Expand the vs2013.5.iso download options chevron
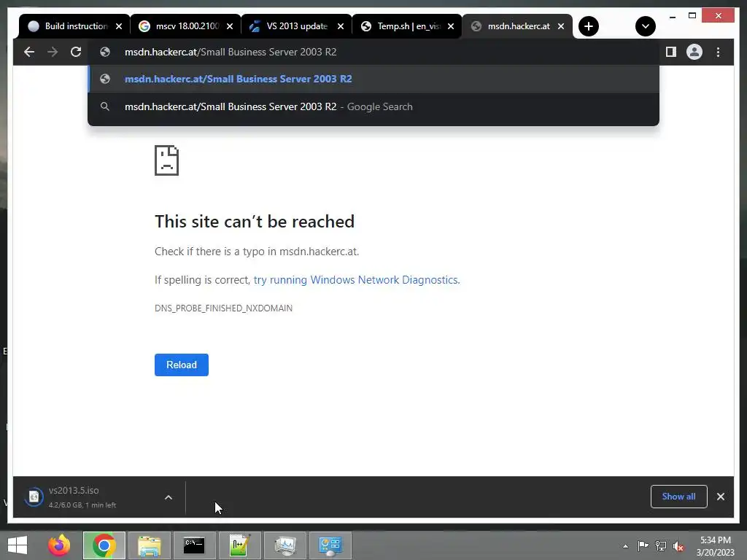Screen dimensions: 747x560 [169, 497]
